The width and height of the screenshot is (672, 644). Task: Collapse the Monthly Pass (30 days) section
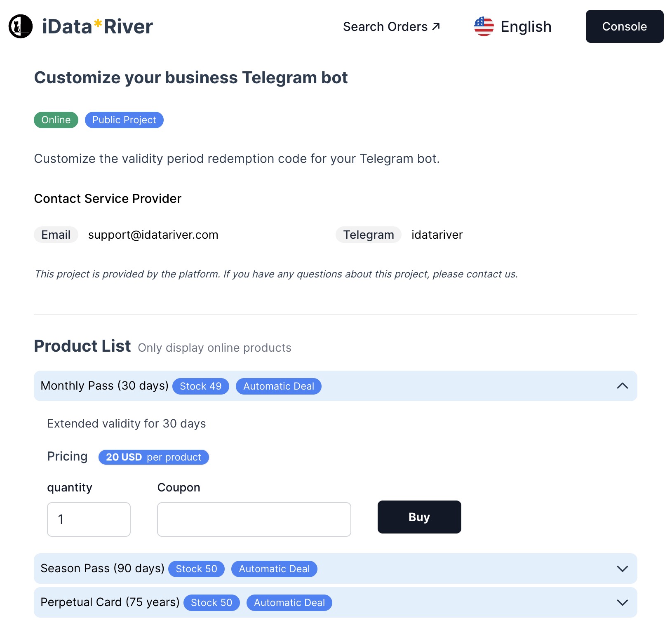tap(623, 386)
